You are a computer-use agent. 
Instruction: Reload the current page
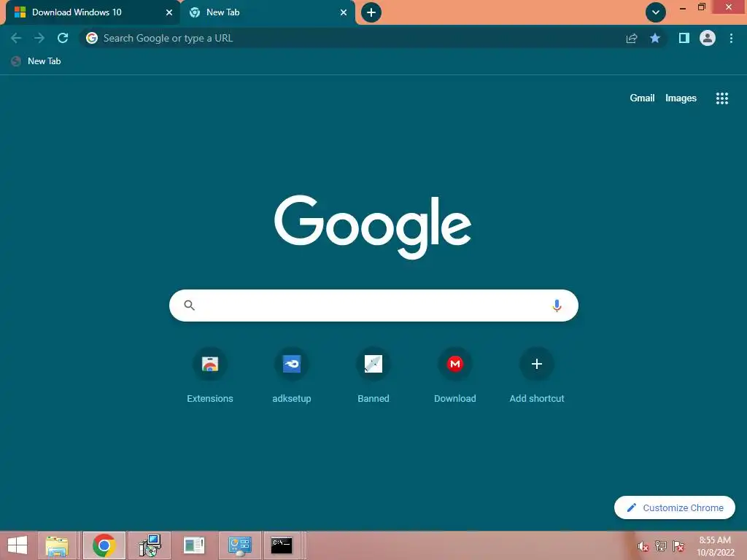tap(63, 38)
